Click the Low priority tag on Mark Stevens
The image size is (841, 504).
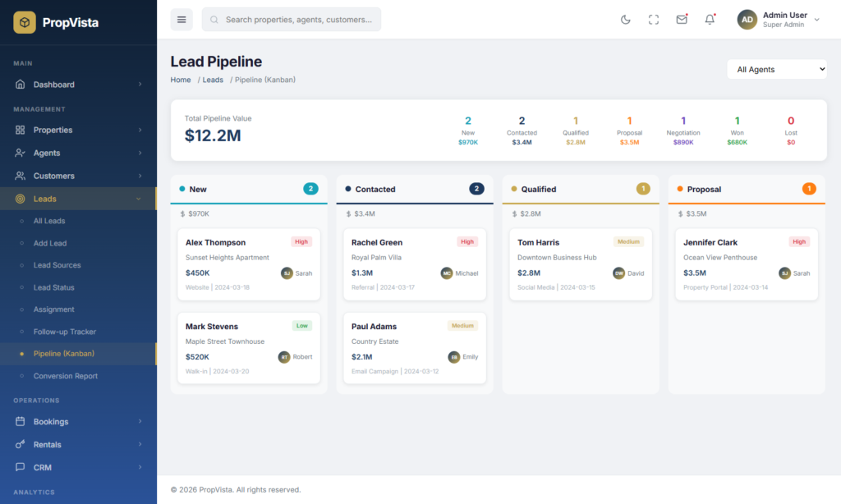coord(302,325)
